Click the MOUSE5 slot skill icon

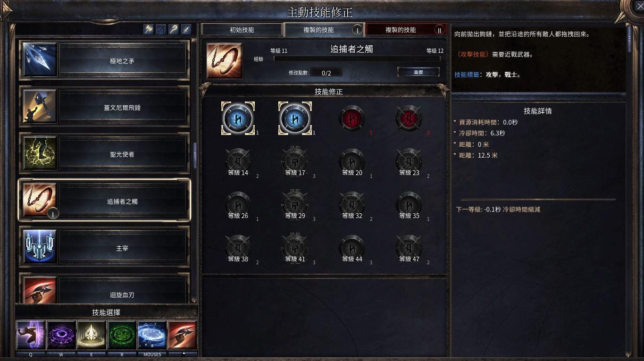tap(152, 335)
